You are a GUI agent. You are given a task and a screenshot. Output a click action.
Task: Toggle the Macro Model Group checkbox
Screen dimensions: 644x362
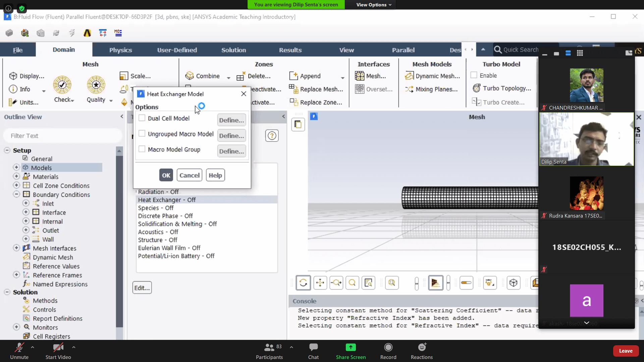pos(142,149)
